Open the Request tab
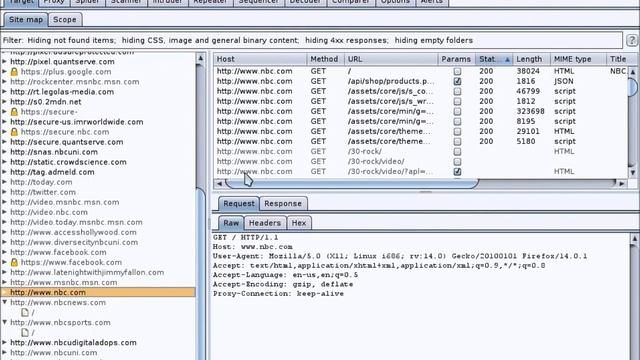Image resolution: width=640 pixels, height=360 pixels. pyautogui.click(x=239, y=203)
